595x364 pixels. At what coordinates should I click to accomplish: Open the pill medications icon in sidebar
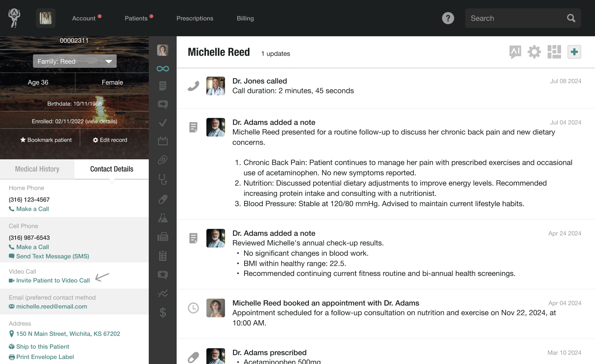(x=163, y=199)
